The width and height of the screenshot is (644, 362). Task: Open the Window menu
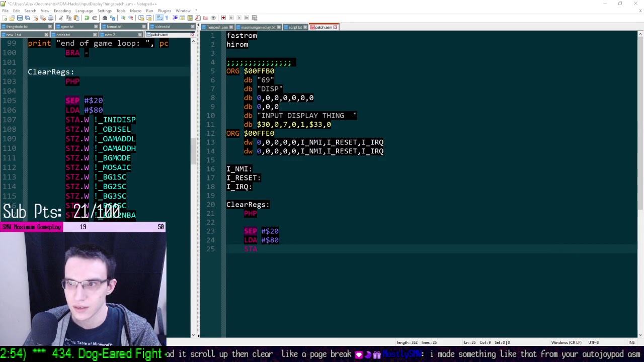183,11
